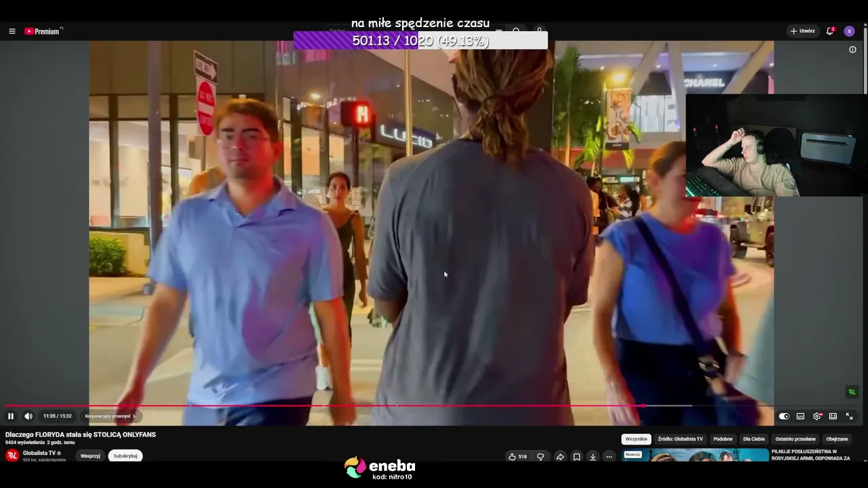Image resolution: width=868 pixels, height=488 pixels.
Task: Pause the video playback
Action: [11, 416]
